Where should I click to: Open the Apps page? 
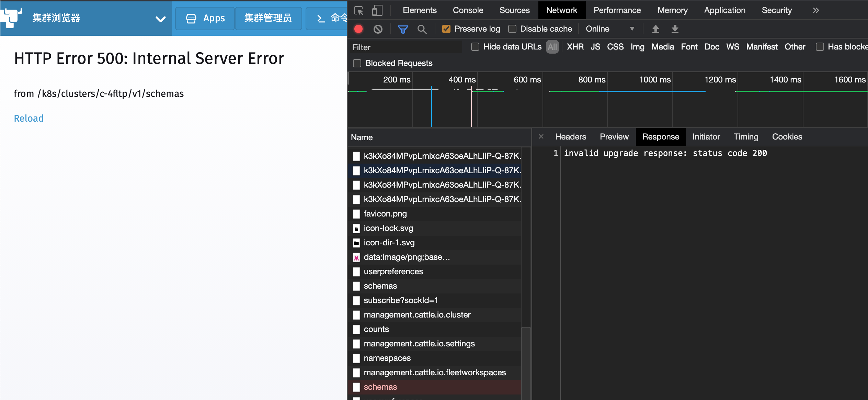pos(205,18)
